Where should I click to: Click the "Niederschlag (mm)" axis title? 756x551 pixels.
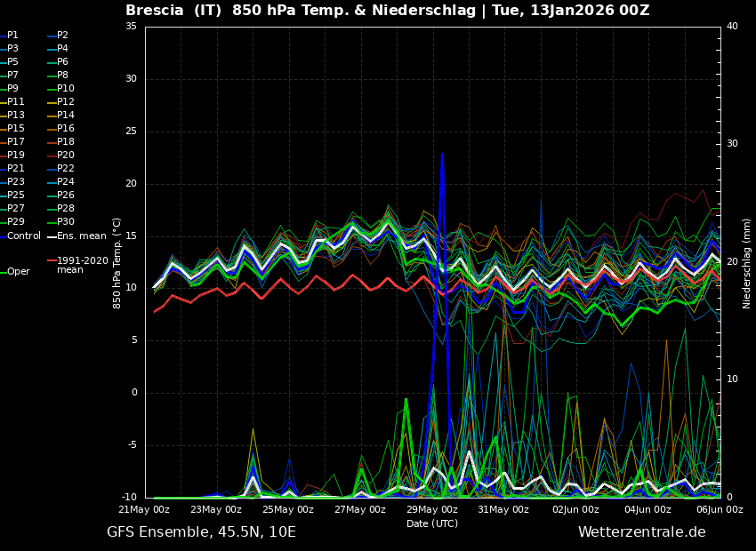pos(746,262)
